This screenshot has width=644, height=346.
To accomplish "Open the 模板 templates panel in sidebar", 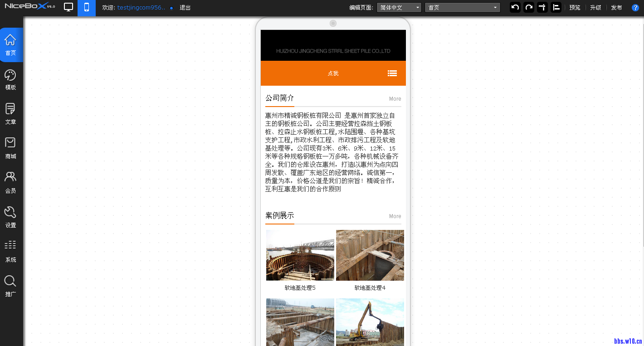I will click(10, 80).
